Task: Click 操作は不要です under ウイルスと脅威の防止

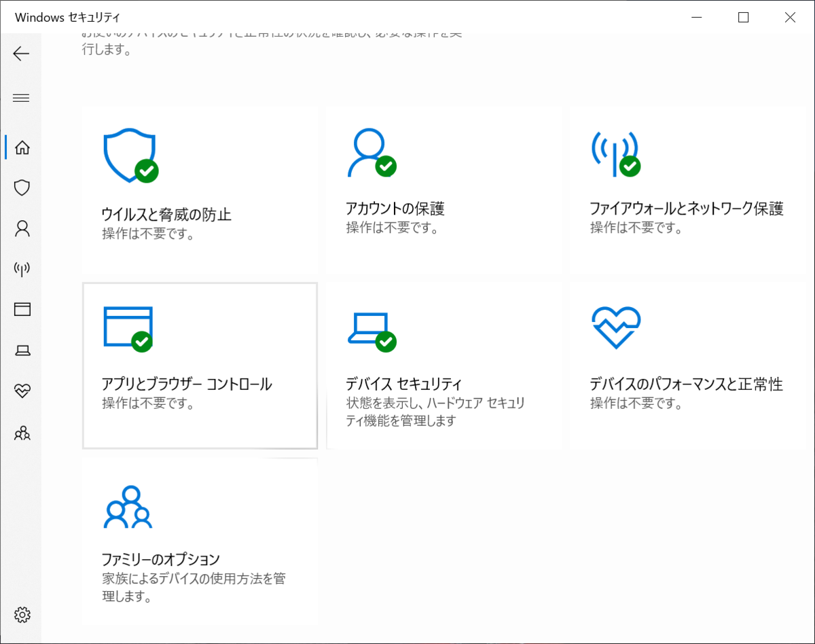Action: 149,235
